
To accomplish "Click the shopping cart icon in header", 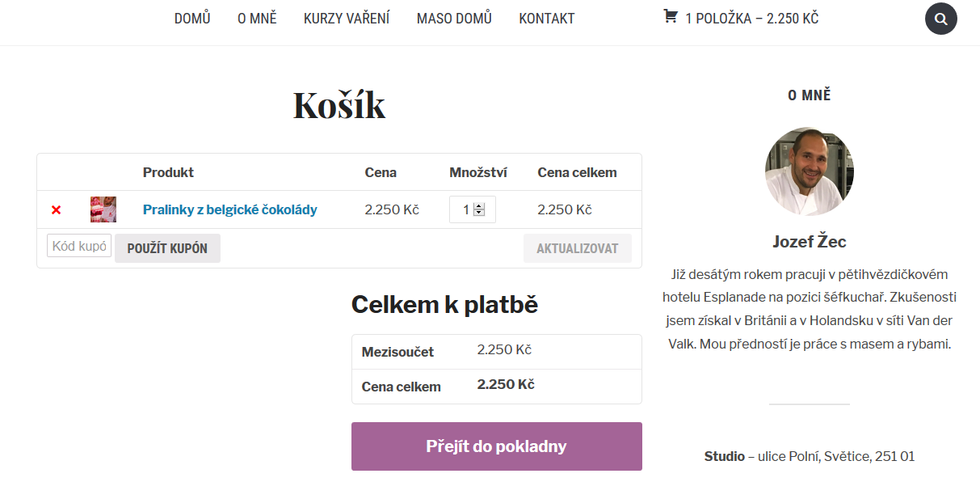I will click(x=670, y=17).
